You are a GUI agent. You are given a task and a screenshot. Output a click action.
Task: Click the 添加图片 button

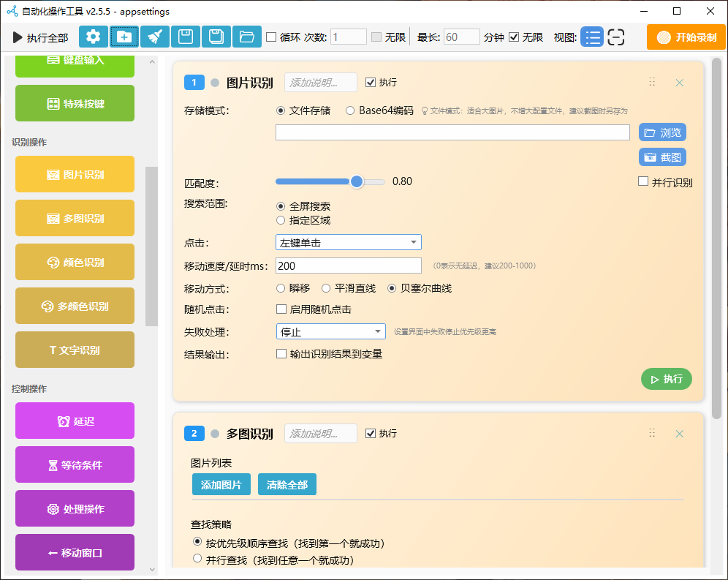221,485
